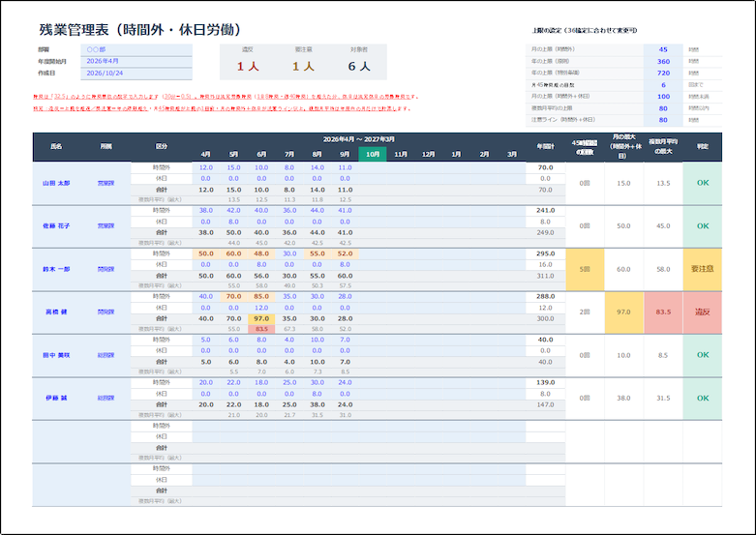This screenshot has height=535, width=756.
Task: Click 高橋 健's 2回 count cell
Action: (585, 312)
